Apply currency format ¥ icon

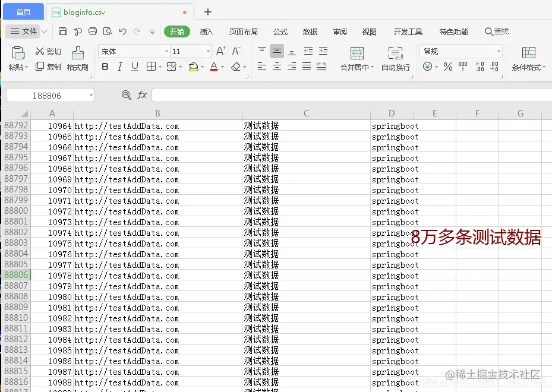click(x=427, y=67)
